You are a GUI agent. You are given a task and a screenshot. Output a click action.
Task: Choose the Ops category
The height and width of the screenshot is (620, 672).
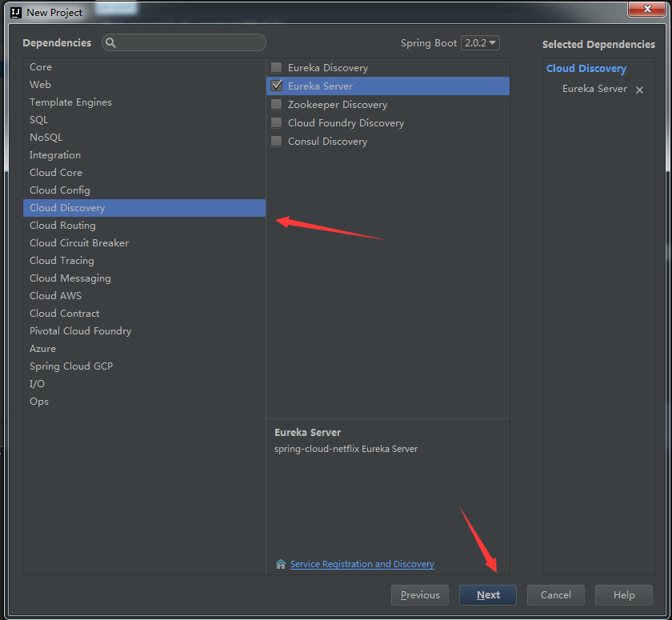coord(145,402)
